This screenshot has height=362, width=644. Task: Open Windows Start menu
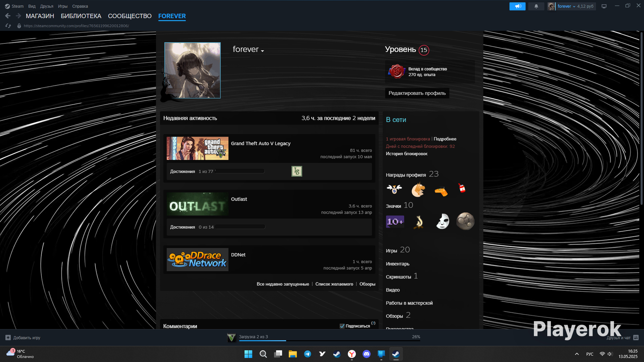248,354
